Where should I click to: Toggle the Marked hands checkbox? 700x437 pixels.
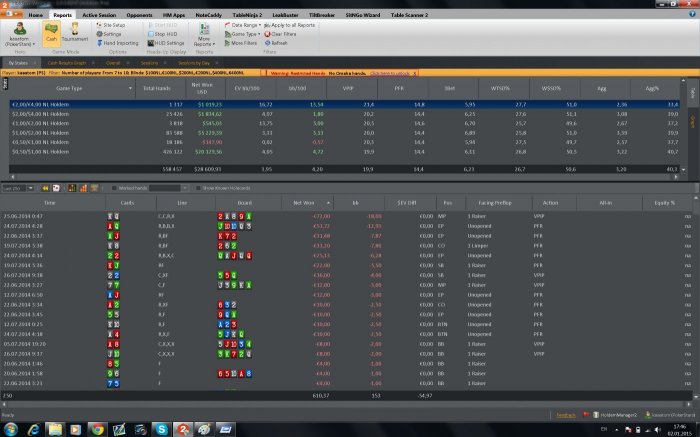(x=114, y=188)
